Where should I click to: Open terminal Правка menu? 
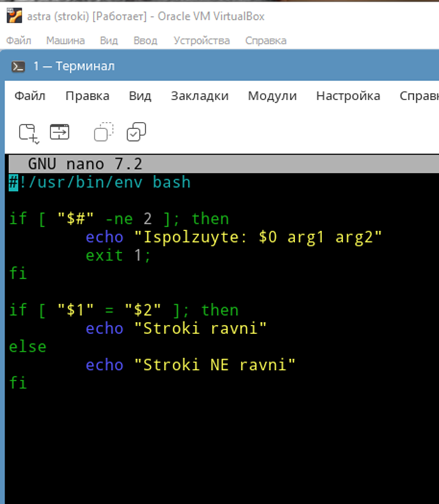tap(87, 96)
